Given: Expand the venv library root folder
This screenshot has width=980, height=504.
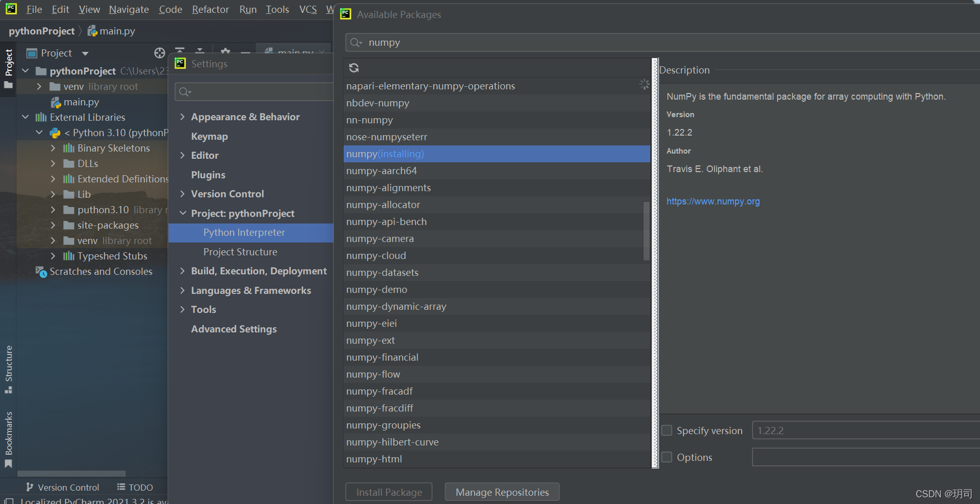Looking at the screenshot, I should 39,87.
